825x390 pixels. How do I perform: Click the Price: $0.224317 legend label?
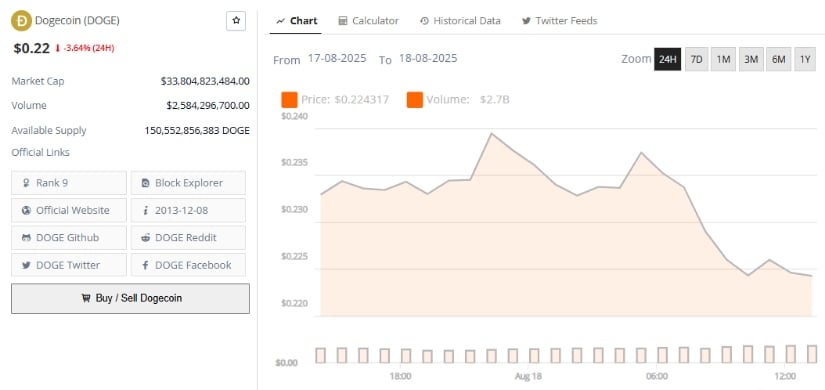point(345,99)
